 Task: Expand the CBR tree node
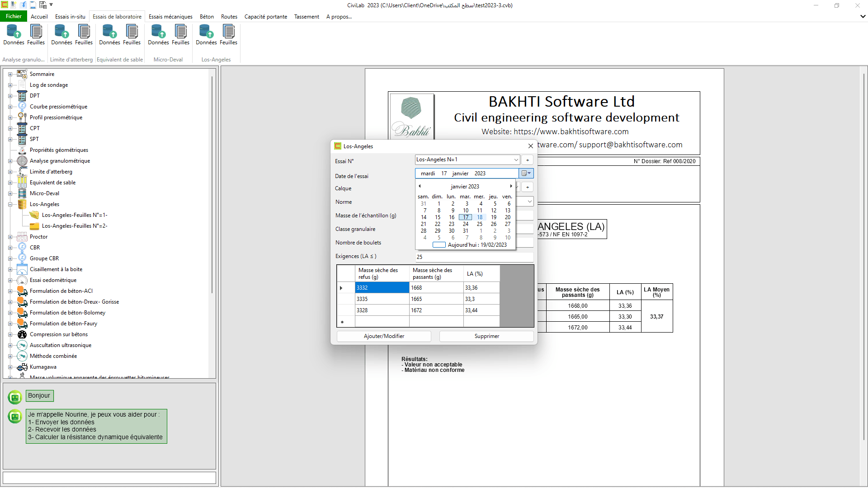click(10, 248)
